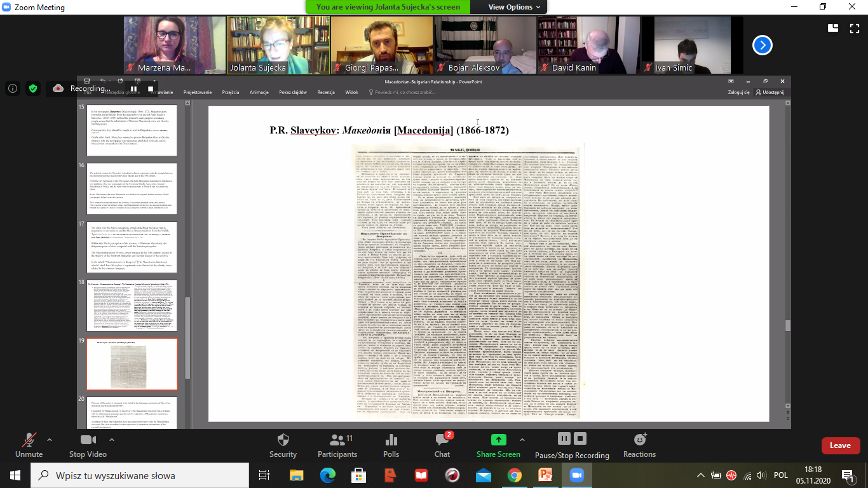Select David Kanin's video thumbnail

tap(589, 45)
